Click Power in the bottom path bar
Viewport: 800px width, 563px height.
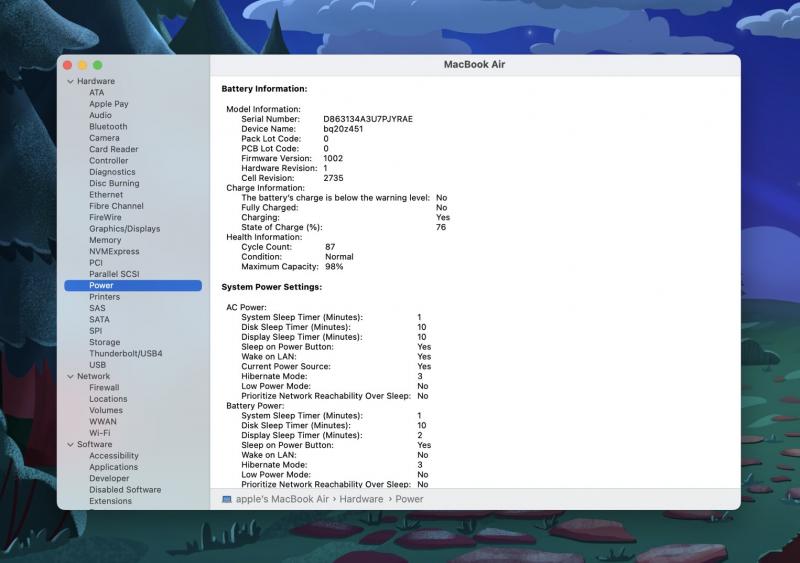click(x=409, y=499)
